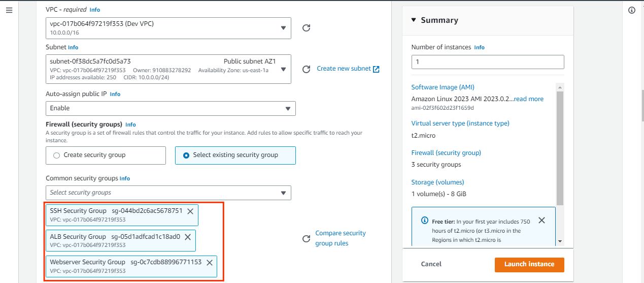Open the info panel circle icon
The height and width of the screenshot is (283, 644).
pyautogui.click(x=632, y=10)
